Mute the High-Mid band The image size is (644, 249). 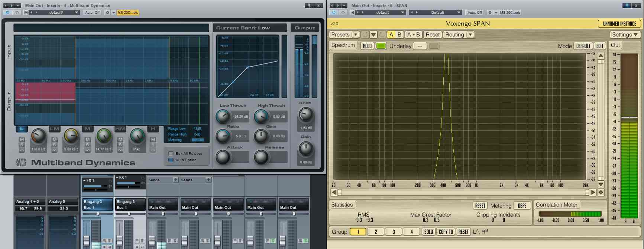[120, 140]
